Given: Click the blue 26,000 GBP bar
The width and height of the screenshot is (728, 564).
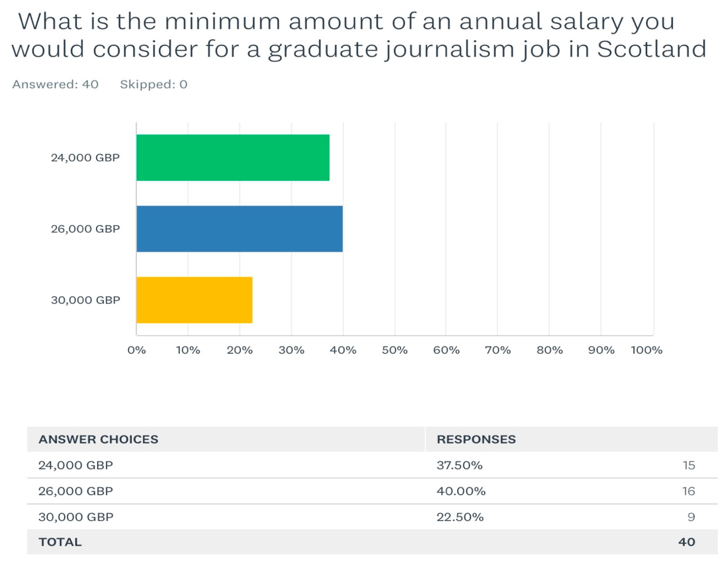Looking at the screenshot, I should coord(240,229).
